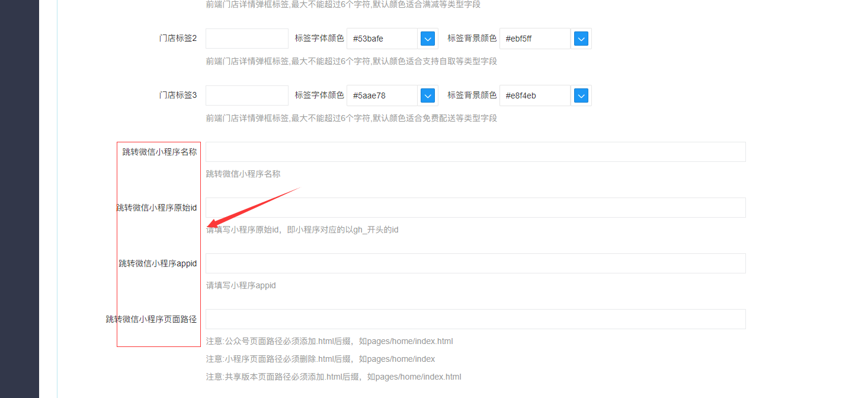The width and height of the screenshot is (868, 398).
Task: Click the 跳转微信小程序appid field label
Action: 158,263
